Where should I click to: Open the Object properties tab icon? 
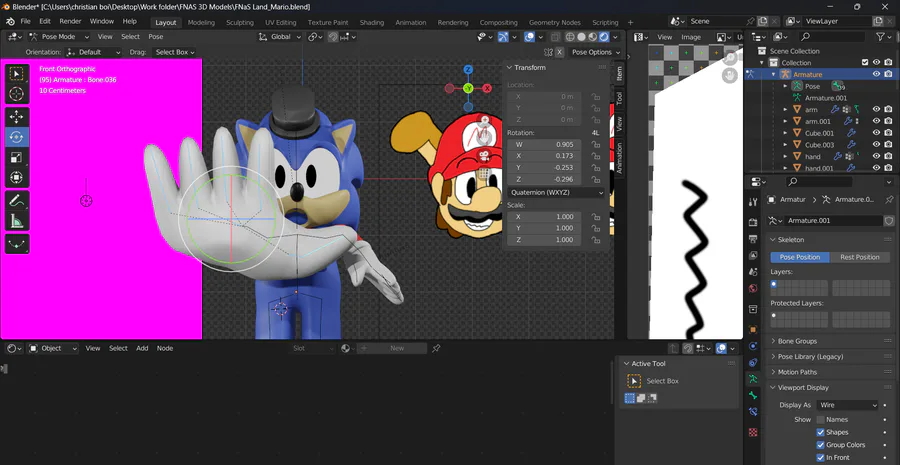754,330
